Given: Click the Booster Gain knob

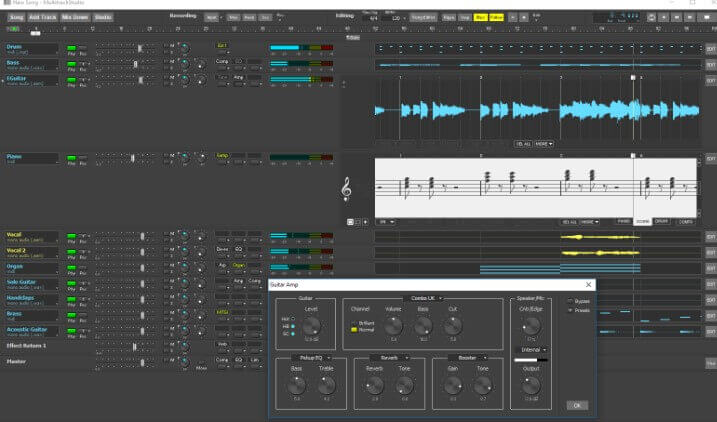Looking at the screenshot, I should point(453,385).
